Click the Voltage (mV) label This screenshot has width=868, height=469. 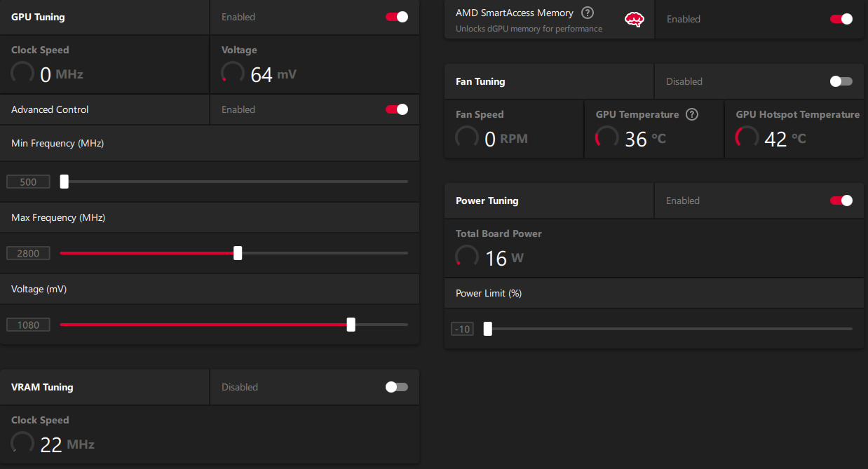coord(39,289)
